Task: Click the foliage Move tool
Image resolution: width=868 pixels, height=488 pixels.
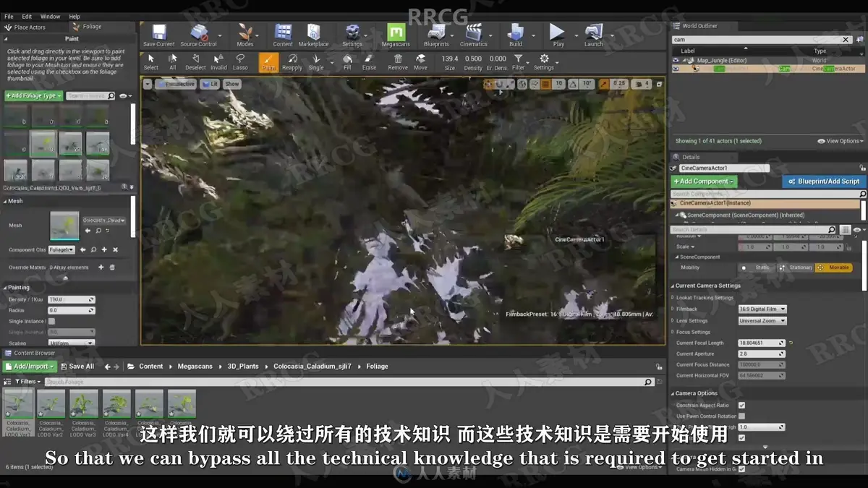Action: [420, 62]
